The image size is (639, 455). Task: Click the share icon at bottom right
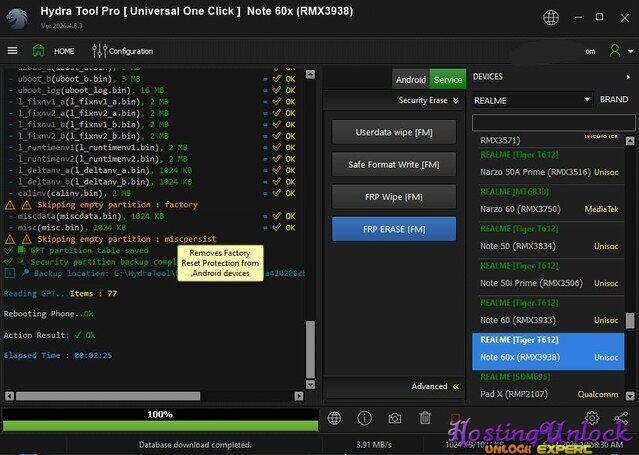(x=621, y=418)
